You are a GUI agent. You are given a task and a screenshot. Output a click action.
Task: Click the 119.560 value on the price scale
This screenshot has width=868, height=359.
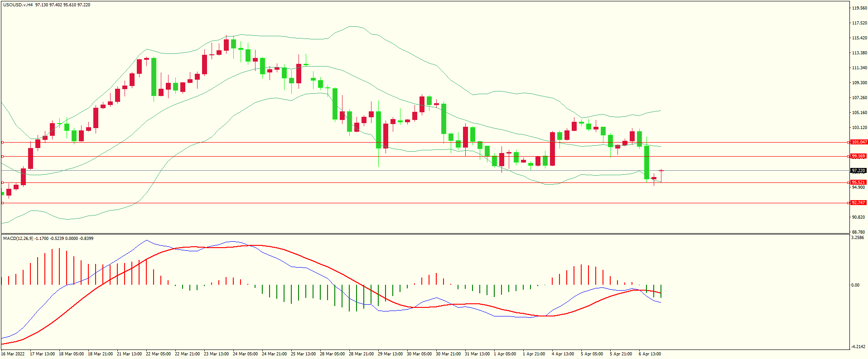859,8
